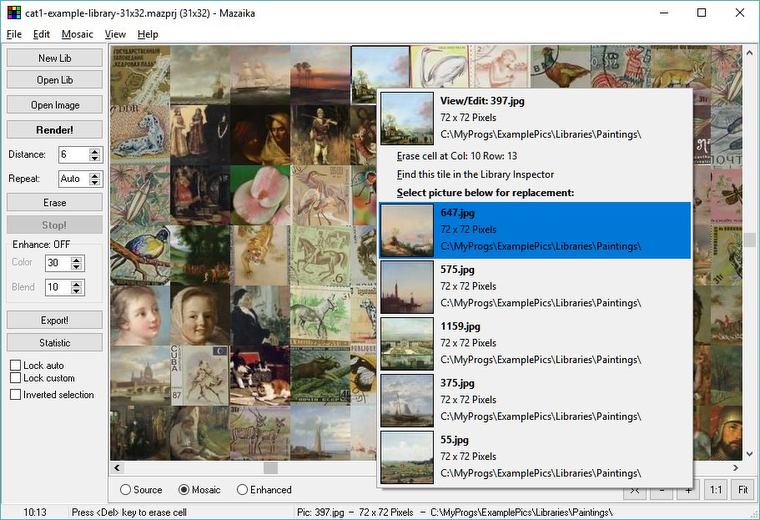Click the Export! button

click(54, 320)
